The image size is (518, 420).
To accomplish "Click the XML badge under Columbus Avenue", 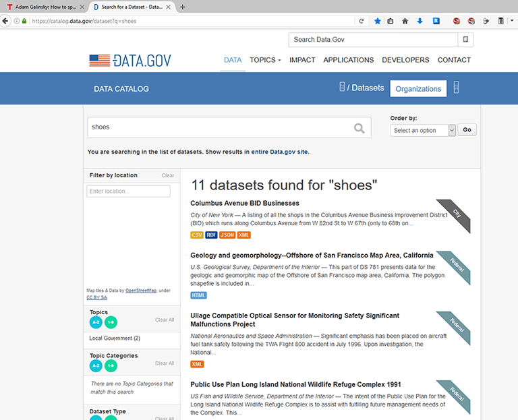I will [243, 235].
